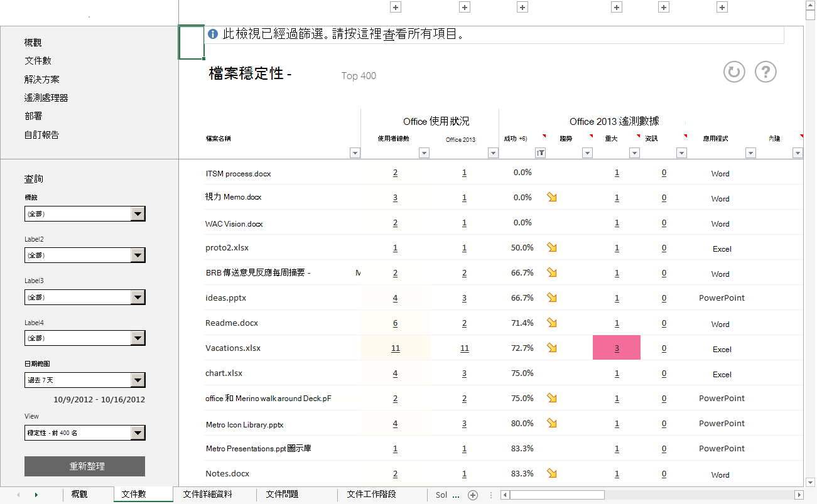Click the trend arrow in the Vacations.xlsx row
Screen dimensions: 817x504
click(x=552, y=348)
